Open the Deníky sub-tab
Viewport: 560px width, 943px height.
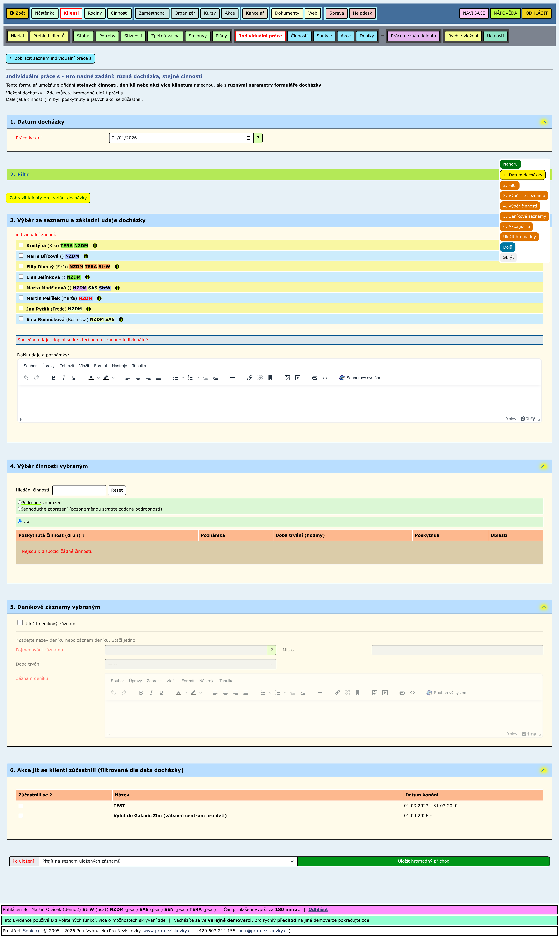tap(367, 36)
